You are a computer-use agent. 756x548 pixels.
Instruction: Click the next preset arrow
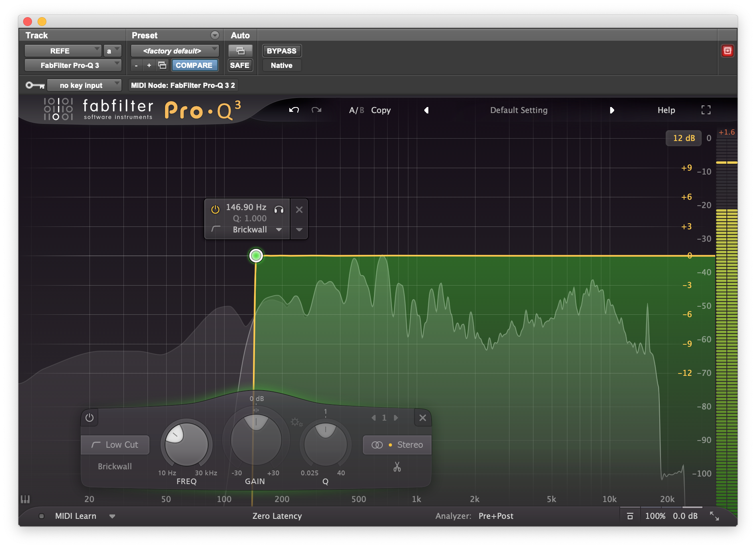(612, 110)
